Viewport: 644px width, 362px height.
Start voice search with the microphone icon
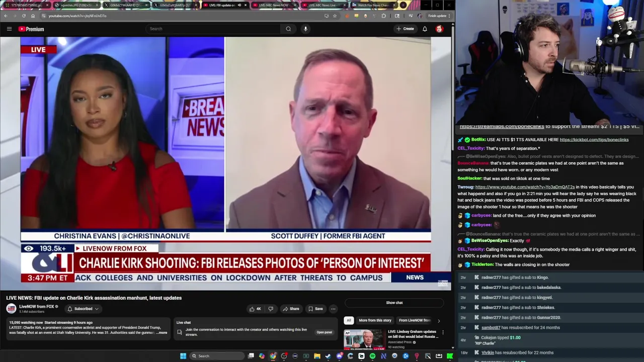[x=305, y=29]
